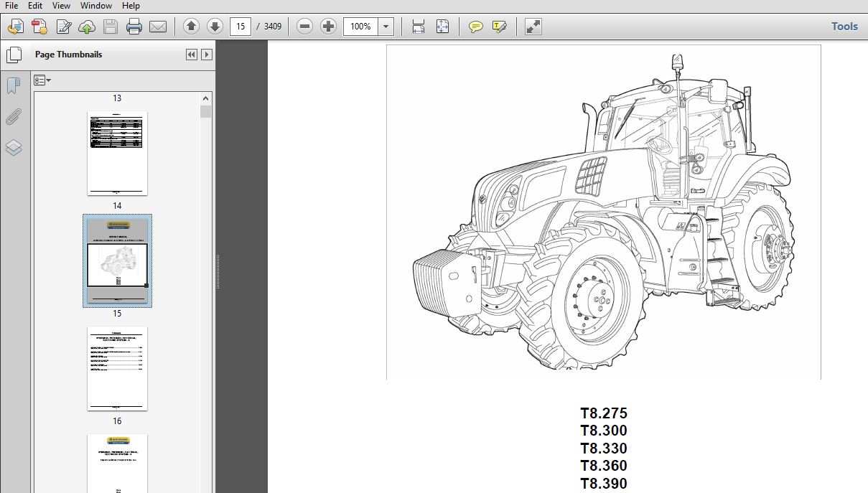Open the Window menu
868x493 pixels.
[x=95, y=6]
